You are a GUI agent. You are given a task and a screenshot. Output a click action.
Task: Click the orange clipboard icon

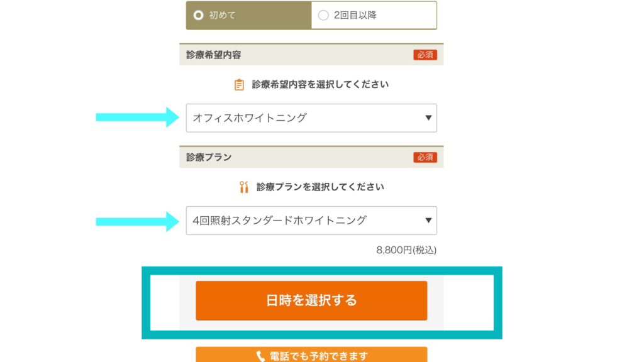coord(239,85)
